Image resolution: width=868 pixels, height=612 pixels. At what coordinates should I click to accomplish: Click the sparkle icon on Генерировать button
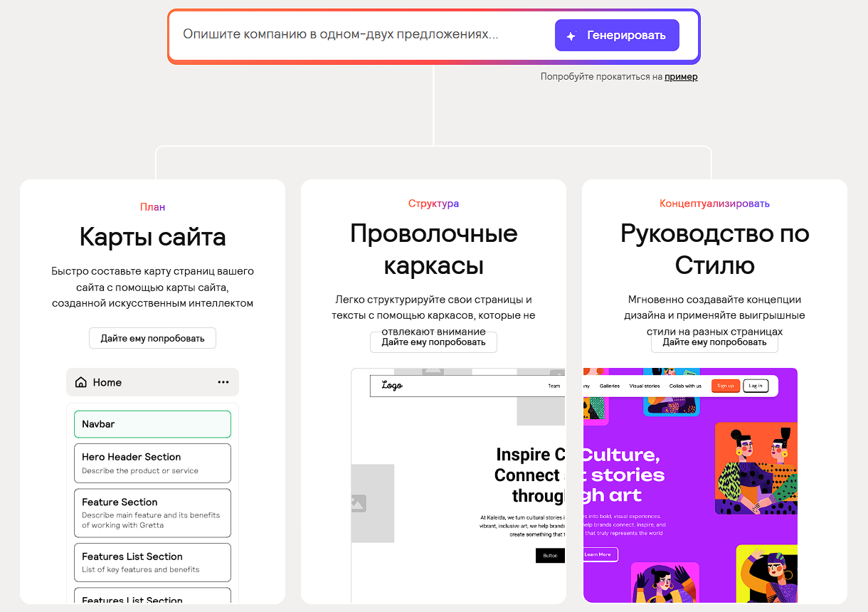pos(571,36)
